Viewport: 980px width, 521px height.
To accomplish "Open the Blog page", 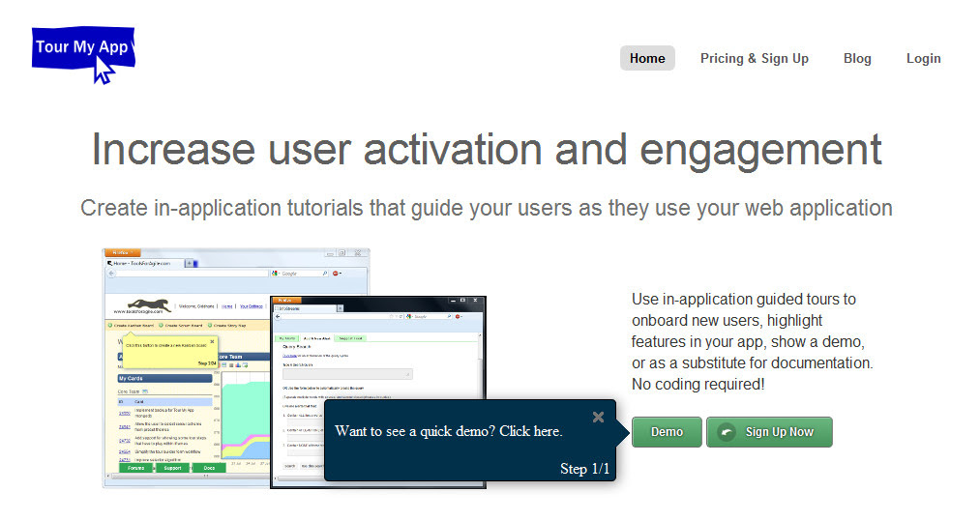I will 857,58.
